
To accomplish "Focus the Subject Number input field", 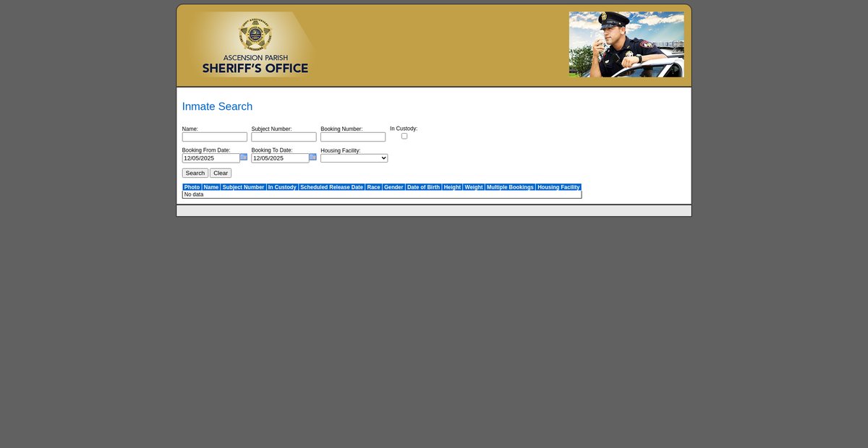I will pyautogui.click(x=284, y=137).
